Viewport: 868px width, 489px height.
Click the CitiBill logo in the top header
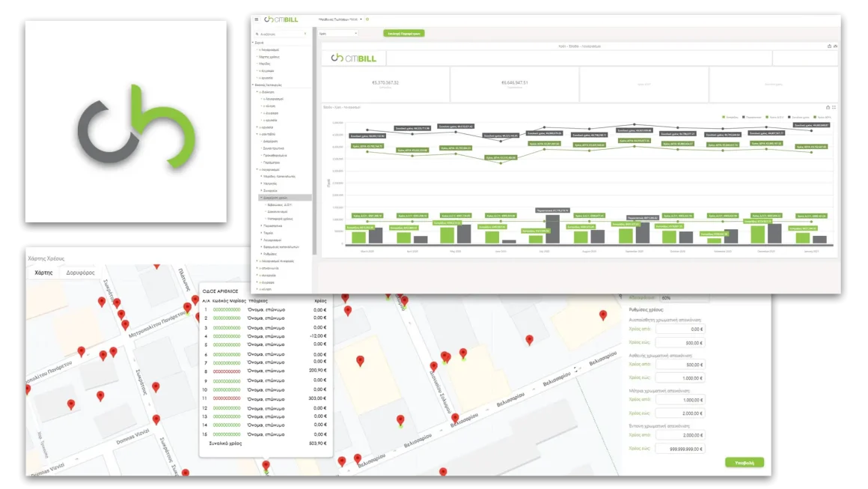point(281,19)
